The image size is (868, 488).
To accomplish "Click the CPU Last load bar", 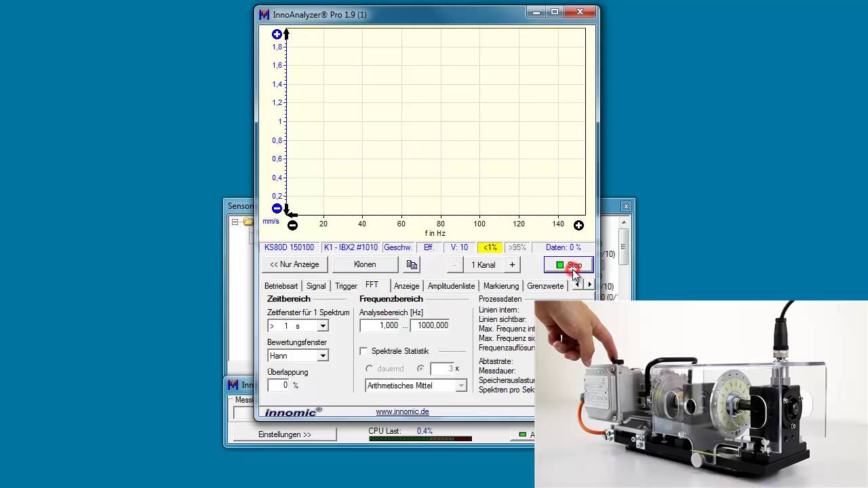I will pyautogui.click(x=420, y=439).
